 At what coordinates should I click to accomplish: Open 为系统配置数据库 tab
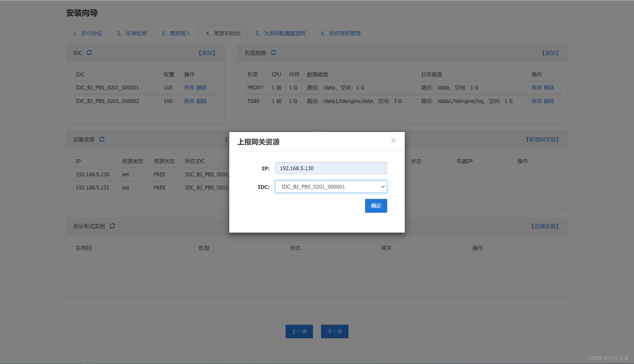[x=281, y=33]
